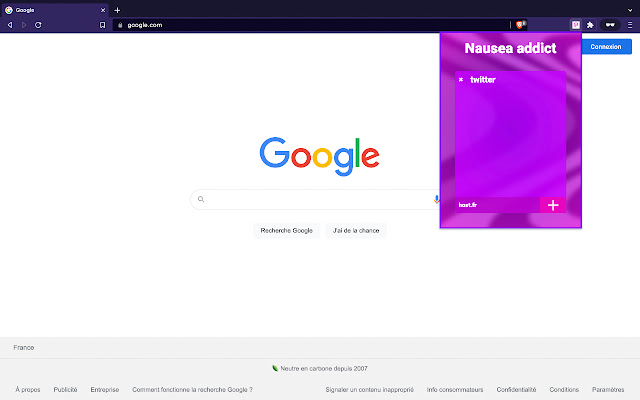Add the site with the plus button
Viewport: 640px width, 400px height.
pos(553,205)
